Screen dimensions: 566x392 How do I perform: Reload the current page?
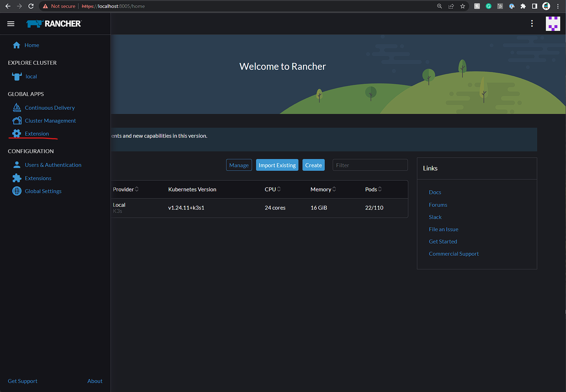pyautogui.click(x=31, y=6)
